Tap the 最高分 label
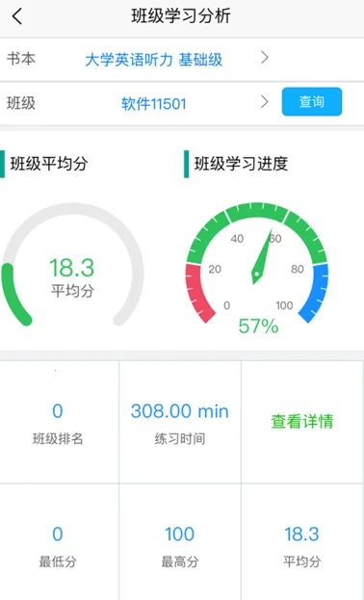The height and width of the screenshot is (600, 364). click(180, 561)
